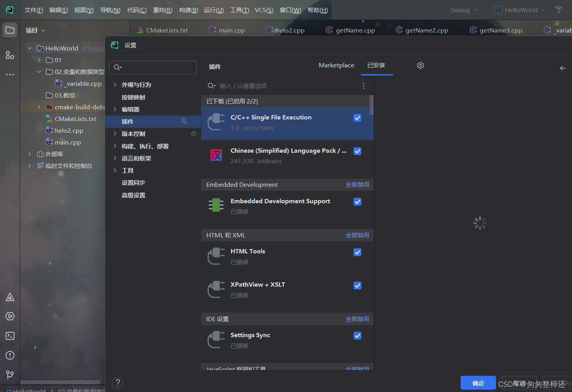Open the Services run icon in left sidebar

[x=10, y=316]
